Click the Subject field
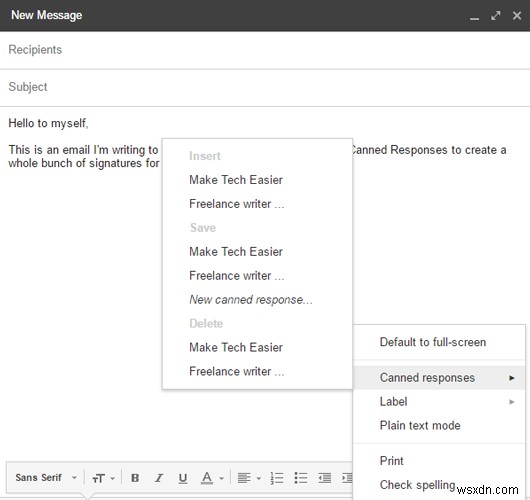Viewport: 530px width, 500px height. [265, 87]
